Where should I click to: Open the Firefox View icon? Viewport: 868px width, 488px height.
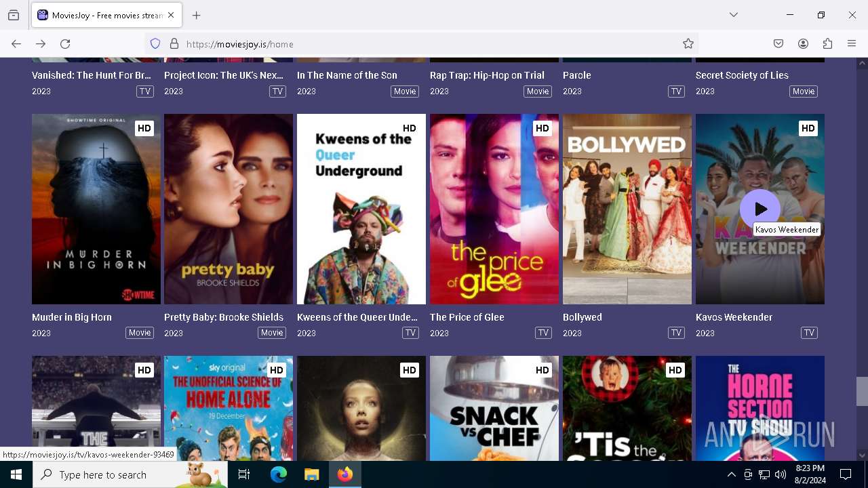pyautogui.click(x=14, y=15)
